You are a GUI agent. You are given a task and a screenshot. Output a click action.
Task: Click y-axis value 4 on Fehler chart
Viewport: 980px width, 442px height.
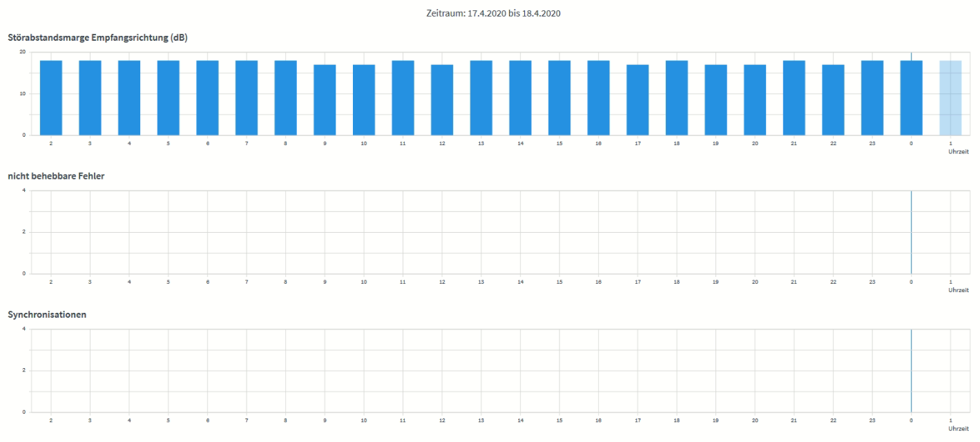coord(24,191)
